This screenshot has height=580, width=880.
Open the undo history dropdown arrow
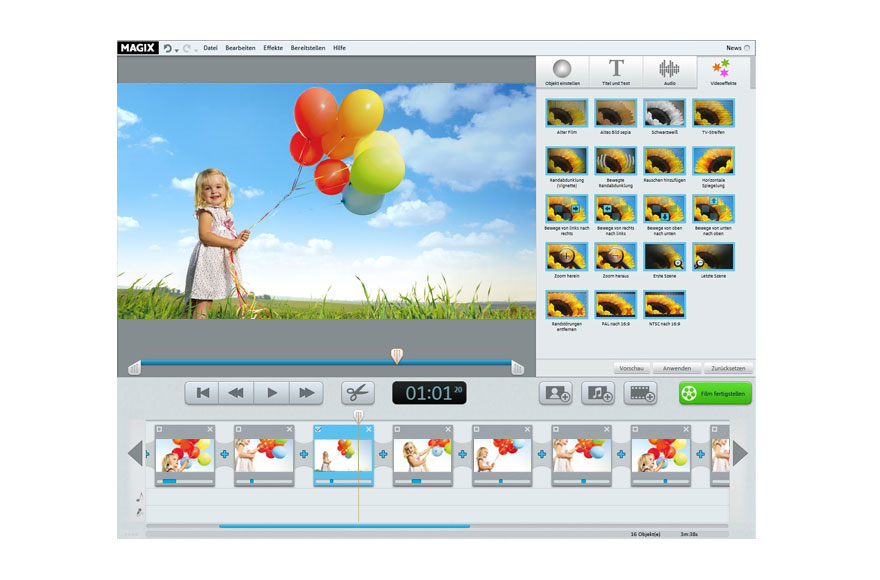coord(177,51)
